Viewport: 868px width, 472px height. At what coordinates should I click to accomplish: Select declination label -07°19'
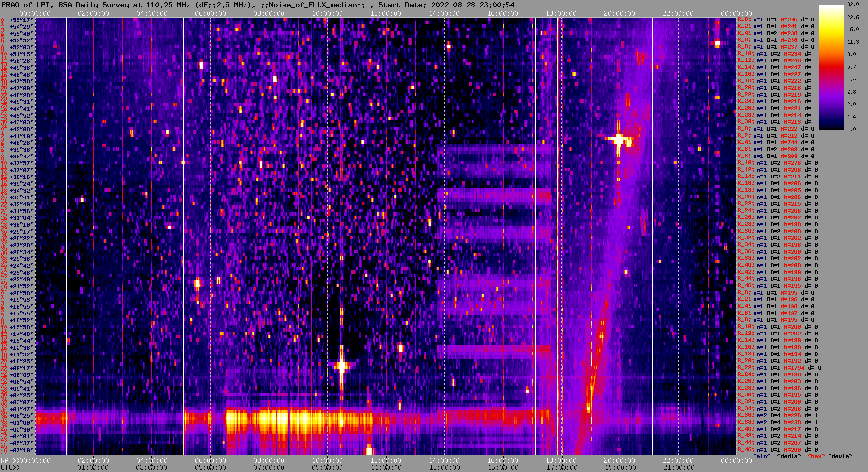click(21, 450)
